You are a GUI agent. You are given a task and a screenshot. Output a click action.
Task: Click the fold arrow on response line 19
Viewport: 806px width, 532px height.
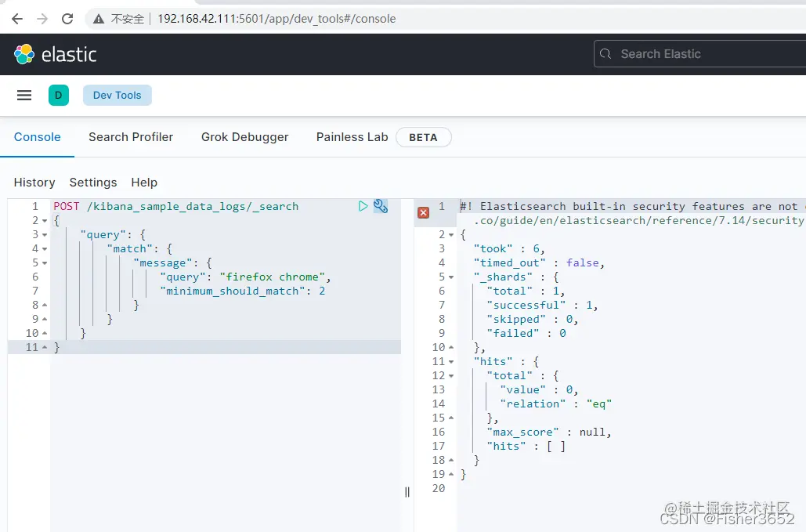tap(451, 475)
